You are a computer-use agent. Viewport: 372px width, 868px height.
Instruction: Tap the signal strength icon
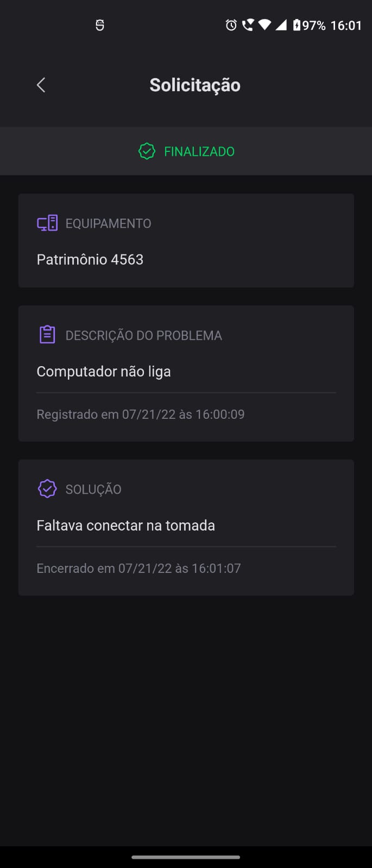(x=281, y=24)
